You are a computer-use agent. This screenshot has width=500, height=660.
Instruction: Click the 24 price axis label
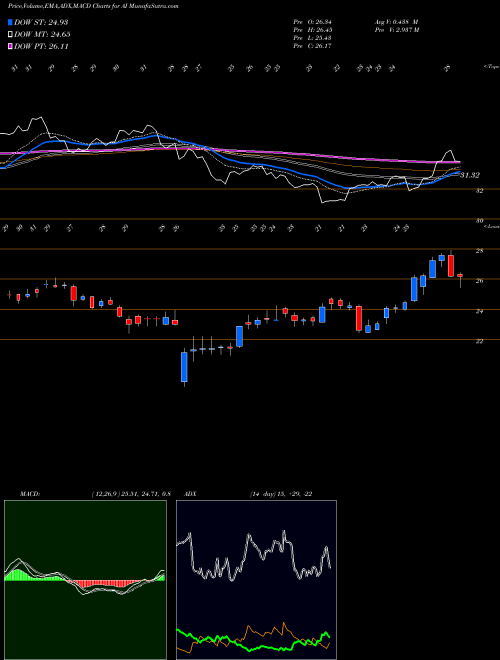click(x=479, y=311)
